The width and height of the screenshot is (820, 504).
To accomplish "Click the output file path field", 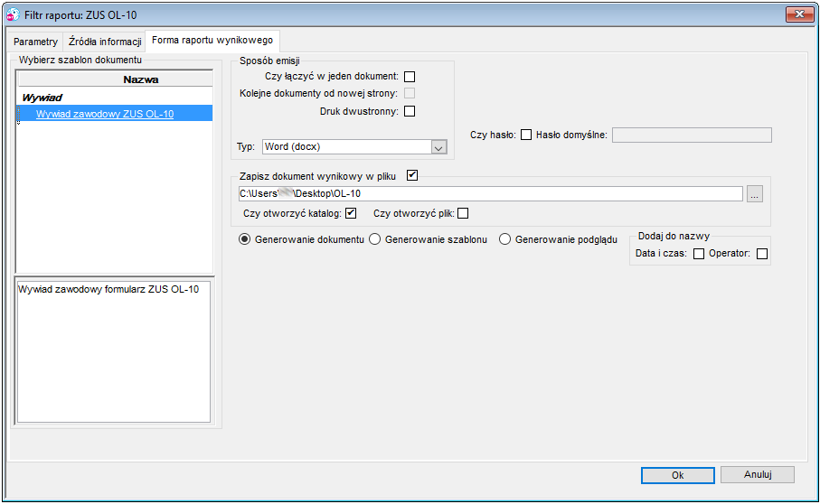I will [491, 194].
